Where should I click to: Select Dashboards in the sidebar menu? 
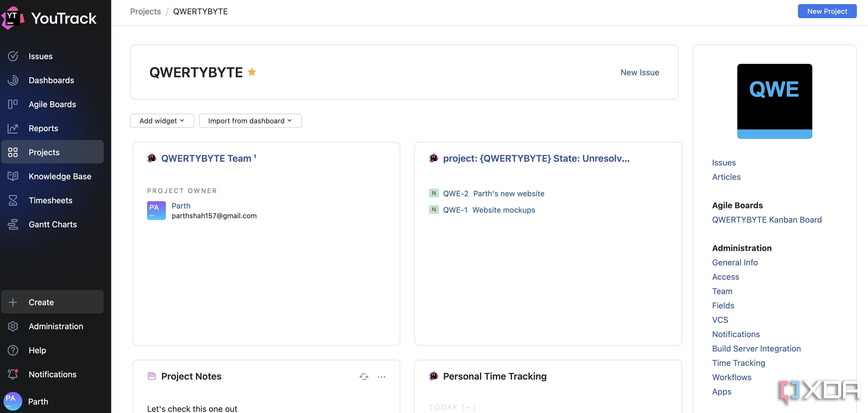point(51,80)
